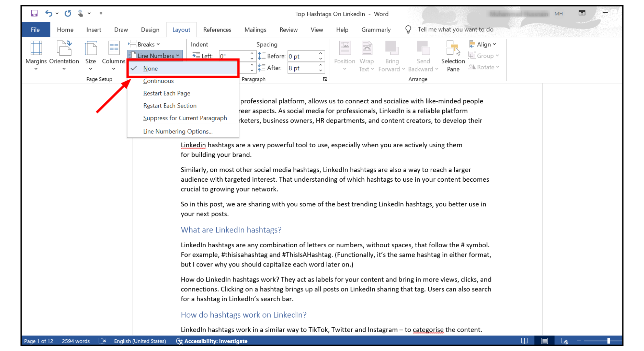Click Accessibility: Investigate in status bar
This screenshot has height=351, width=644.
tap(212, 341)
